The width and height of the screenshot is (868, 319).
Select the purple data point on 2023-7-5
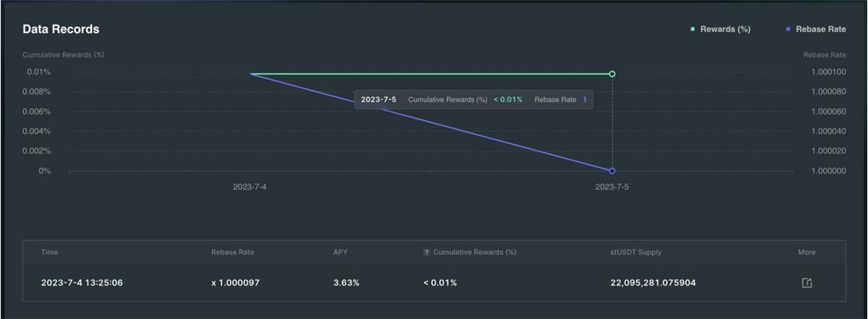pyautogui.click(x=612, y=171)
